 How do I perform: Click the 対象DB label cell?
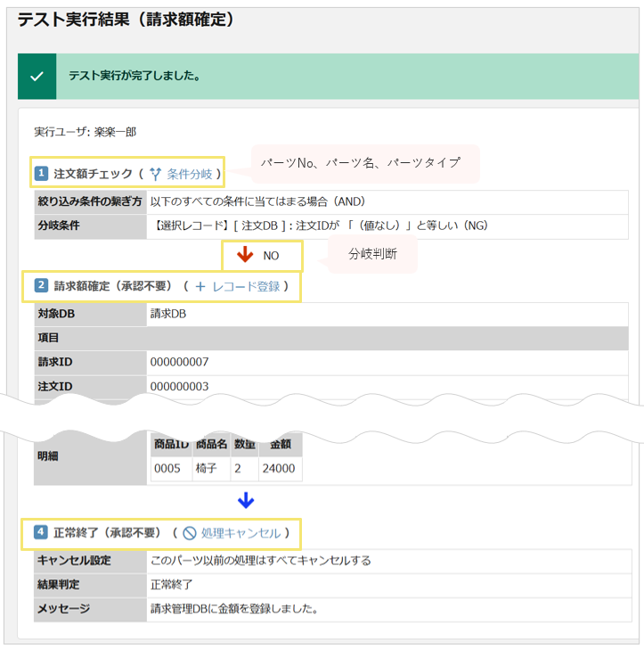[x=91, y=314]
